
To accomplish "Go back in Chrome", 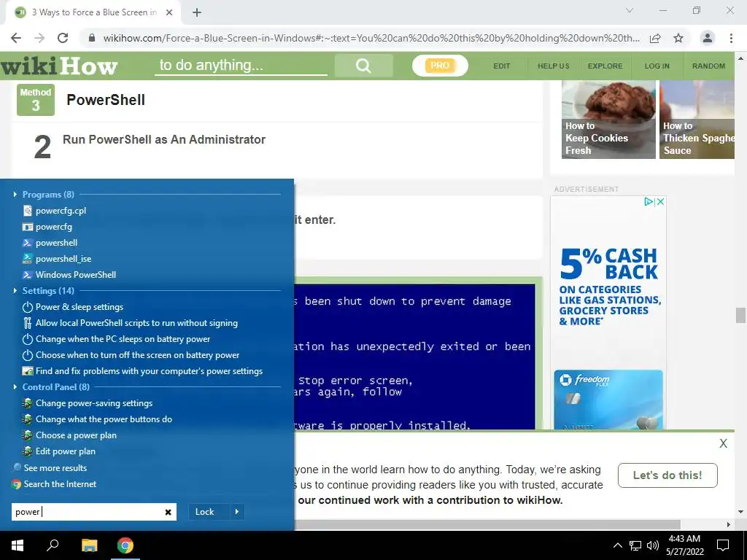I will click(16, 38).
